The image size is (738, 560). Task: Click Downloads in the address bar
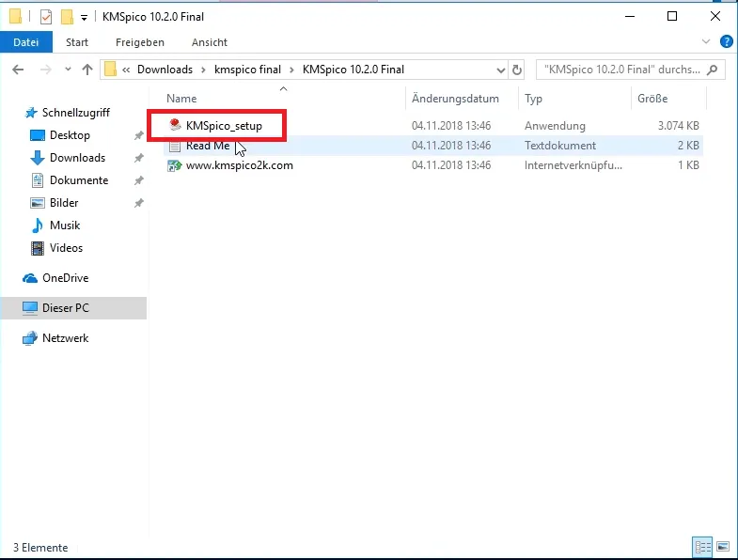pos(165,70)
